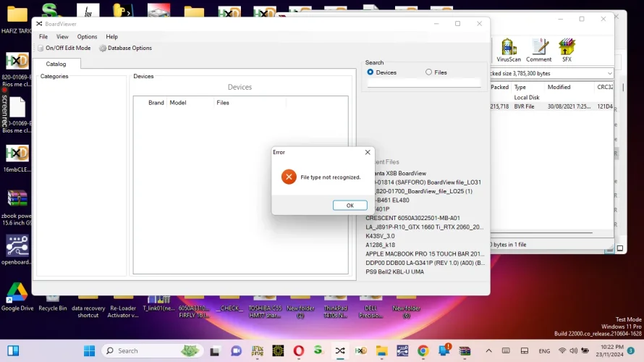The height and width of the screenshot is (362, 644).
Task: Sort by the Modified column header
Action: coord(559,87)
